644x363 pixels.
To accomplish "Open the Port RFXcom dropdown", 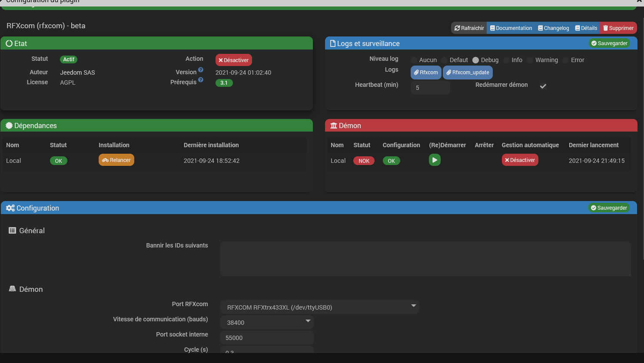I will pyautogui.click(x=320, y=307).
